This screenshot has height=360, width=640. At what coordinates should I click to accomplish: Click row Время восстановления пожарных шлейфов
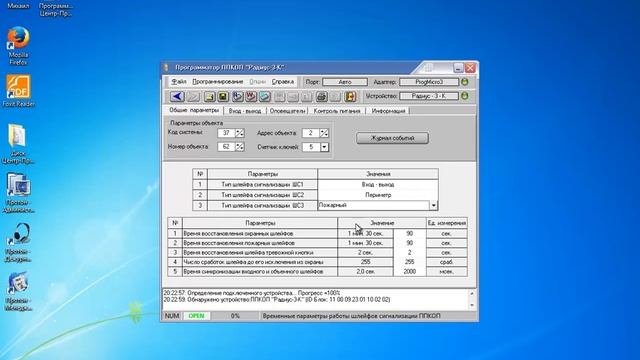pos(260,243)
